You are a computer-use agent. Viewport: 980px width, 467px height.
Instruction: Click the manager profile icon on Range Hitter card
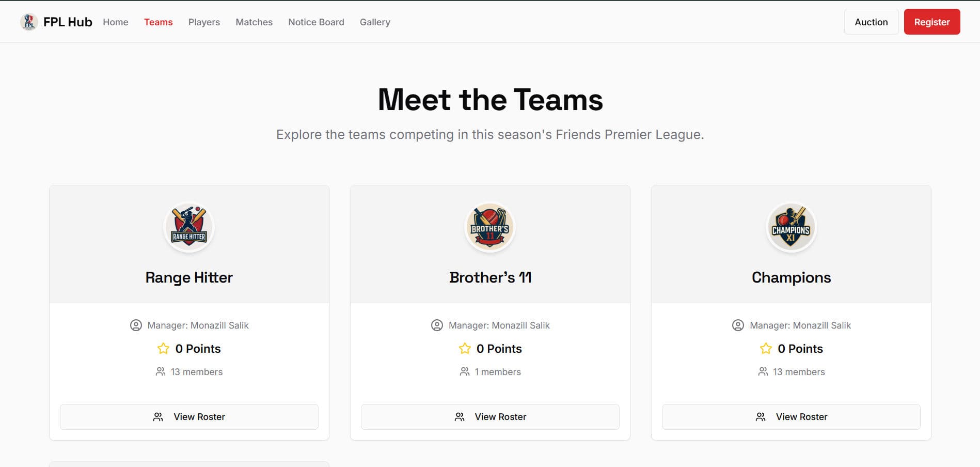coord(135,325)
